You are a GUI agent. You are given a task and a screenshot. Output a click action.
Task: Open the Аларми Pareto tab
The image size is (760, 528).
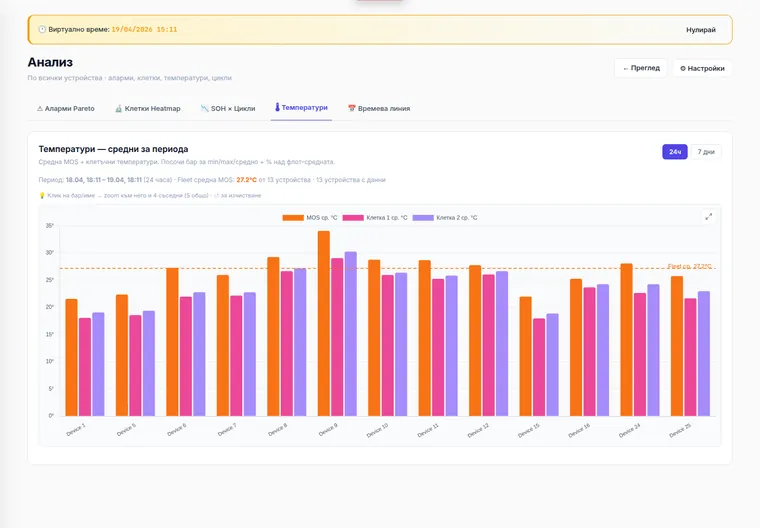(66, 109)
